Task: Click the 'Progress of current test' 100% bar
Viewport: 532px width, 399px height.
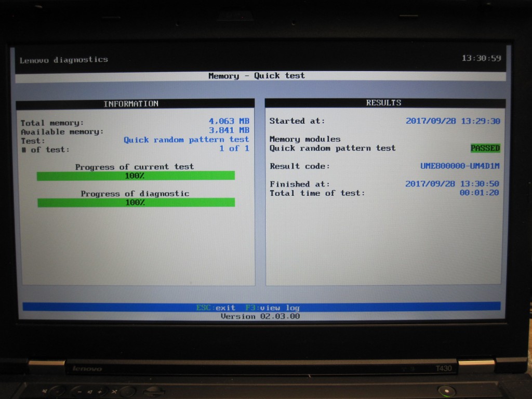Action: 136,176
